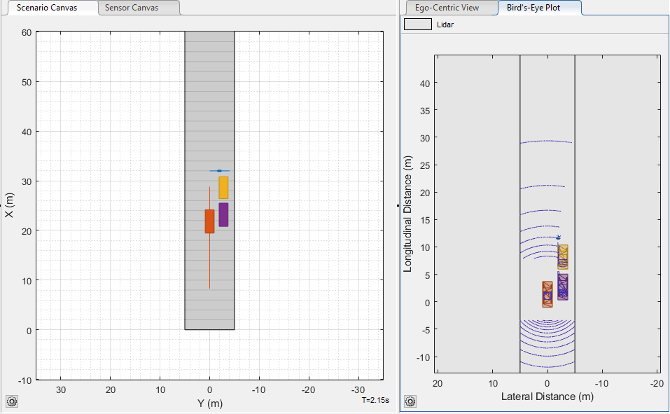Click the X (m) axis label
Screen dimensions: 670x414
(x=9, y=205)
